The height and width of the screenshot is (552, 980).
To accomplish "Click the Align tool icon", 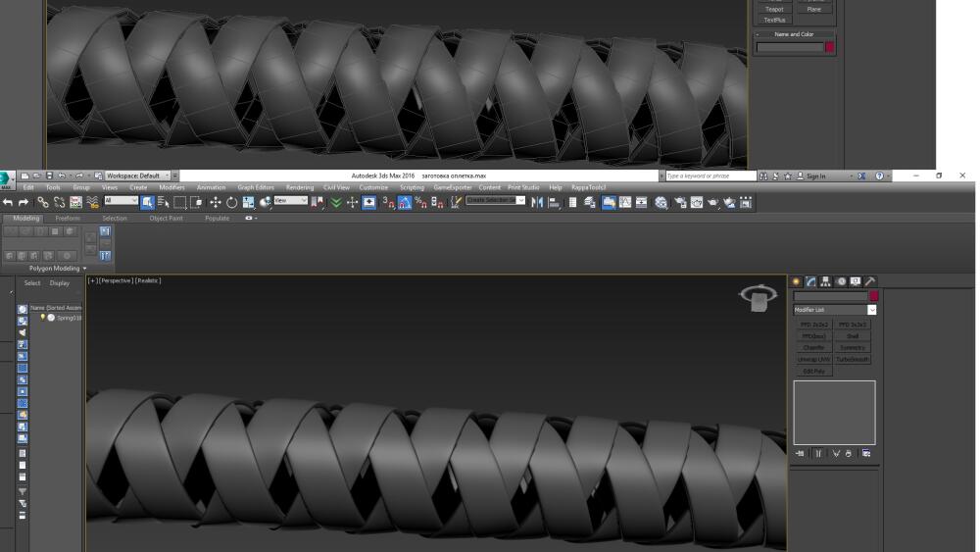I will pyautogui.click(x=554, y=202).
